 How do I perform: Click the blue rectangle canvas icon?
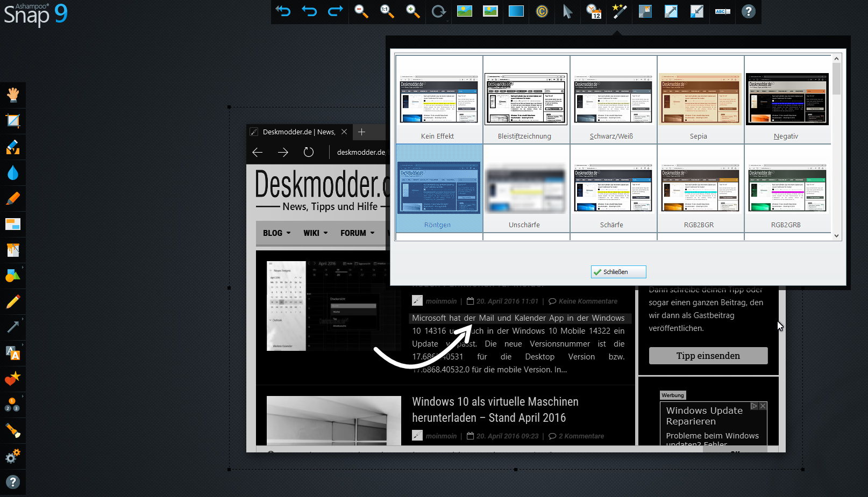coord(516,11)
